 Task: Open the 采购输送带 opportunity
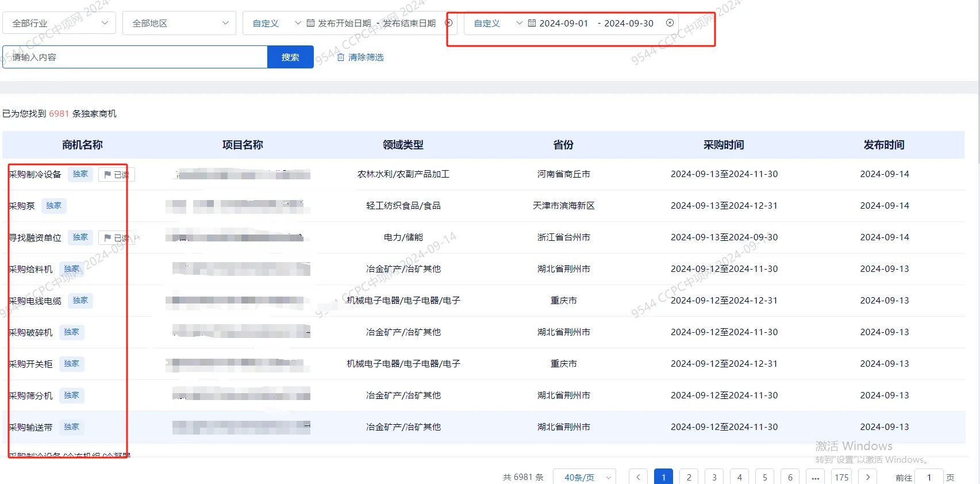coord(30,427)
